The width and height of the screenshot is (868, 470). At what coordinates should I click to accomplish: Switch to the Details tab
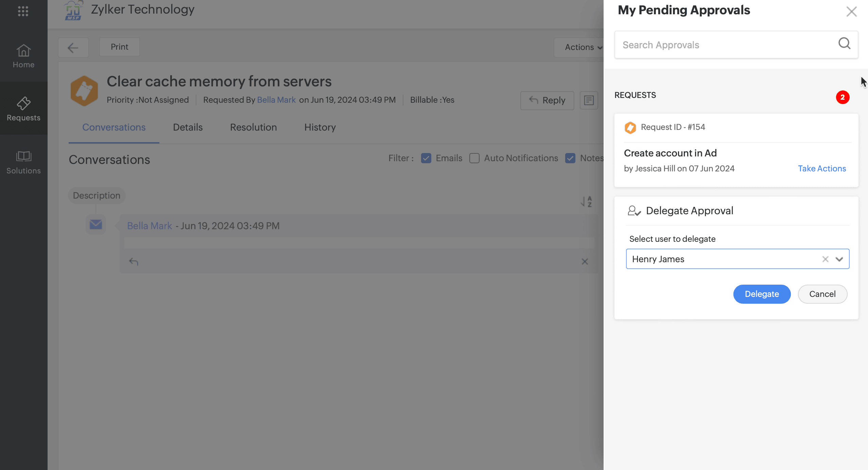click(x=188, y=127)
